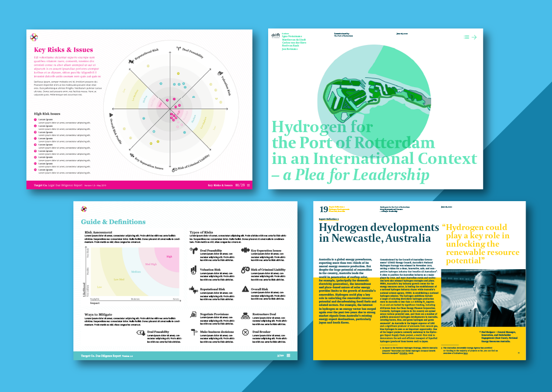
Task: Click the Hydrogen developments in Newcastle, Australia heading
Action: [379, 232]
